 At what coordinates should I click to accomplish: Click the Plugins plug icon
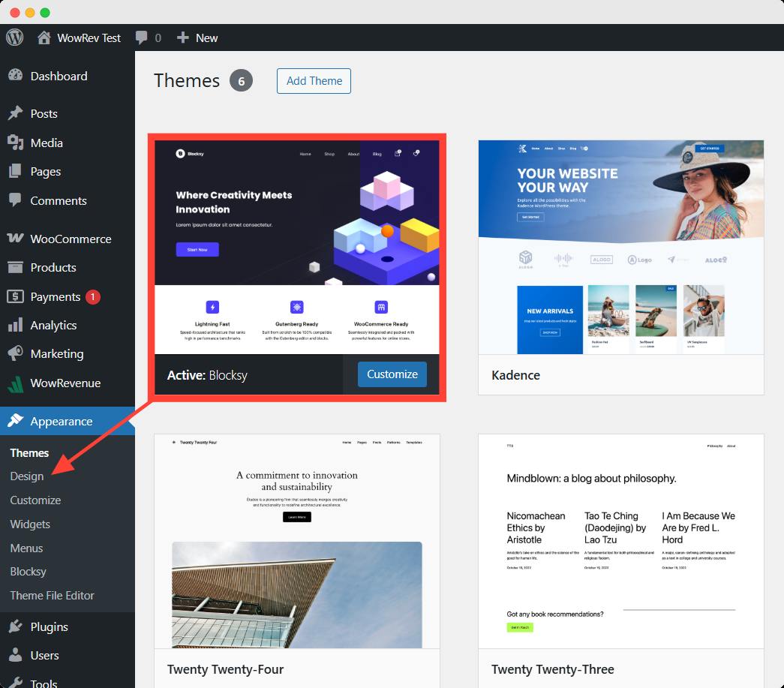pos(16,626)
